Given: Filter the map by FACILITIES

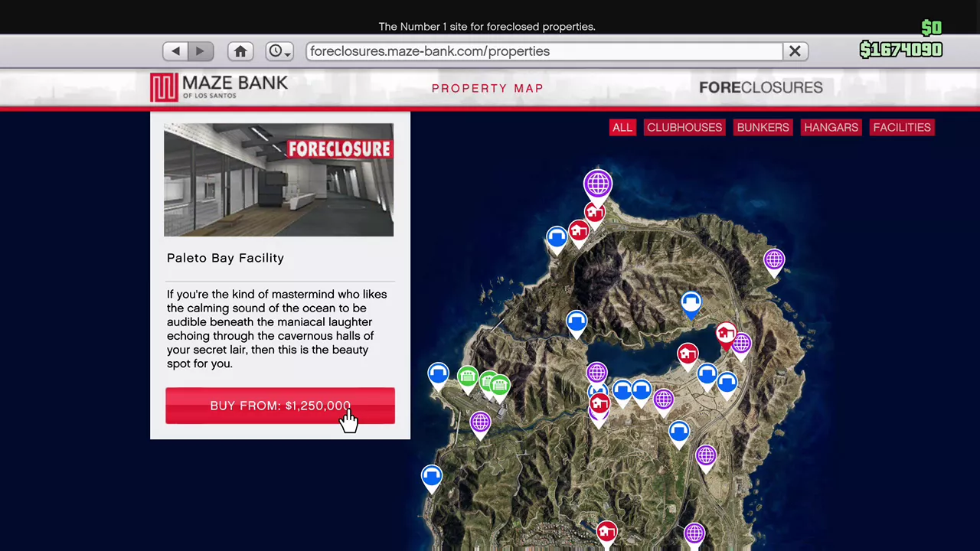Looking at the screenshot, I should point(902,127).
